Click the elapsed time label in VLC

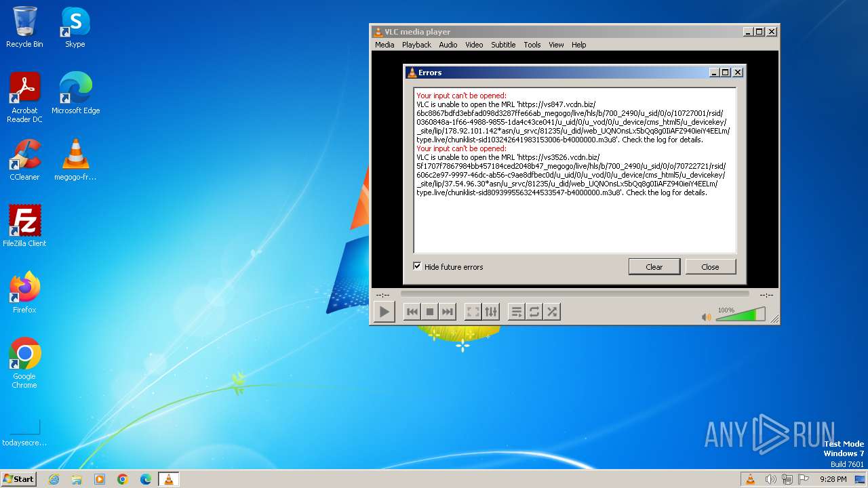382,295
